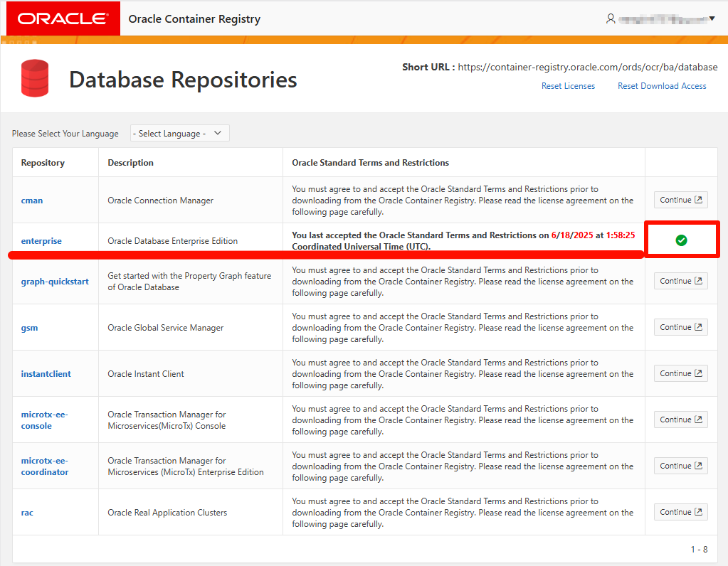The height and width of the screenshot is (566, 728).
Task: Open the graph-quickstart repository link
Action: pyautogui.click(x=55, y=281)
